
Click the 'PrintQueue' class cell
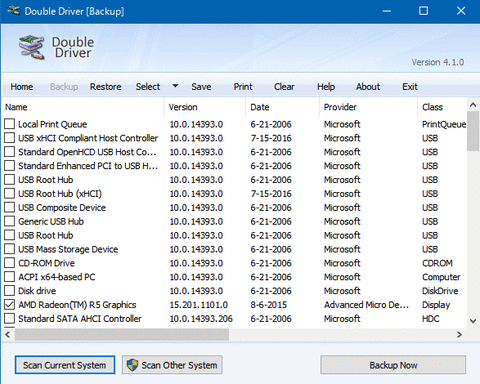[444, 124]
